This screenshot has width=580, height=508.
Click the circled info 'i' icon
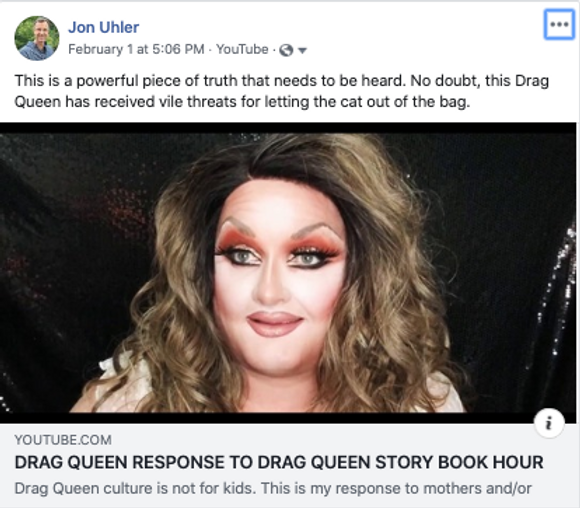pos(549,423)
